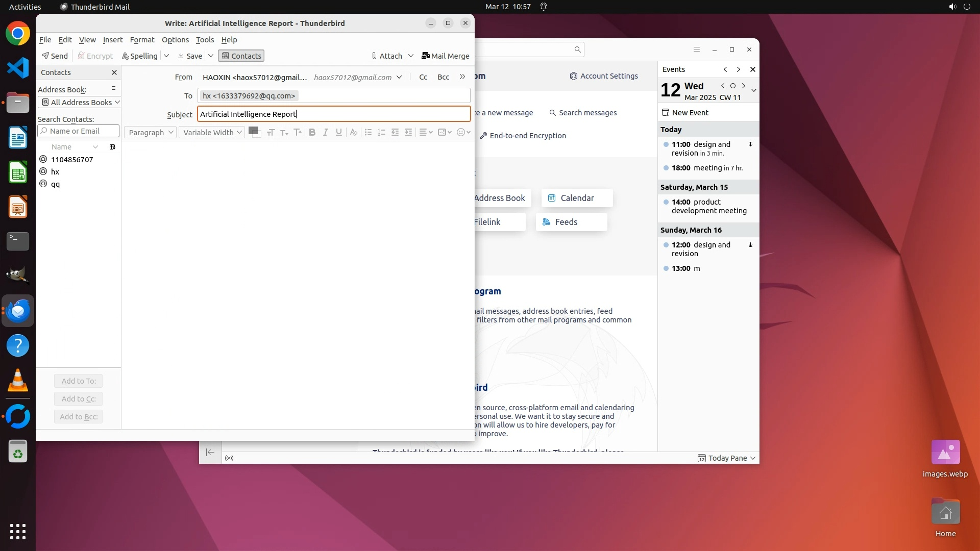980x551 pixels.
Task: Toggle italic text formatting
Action: [x=326, y=133]
